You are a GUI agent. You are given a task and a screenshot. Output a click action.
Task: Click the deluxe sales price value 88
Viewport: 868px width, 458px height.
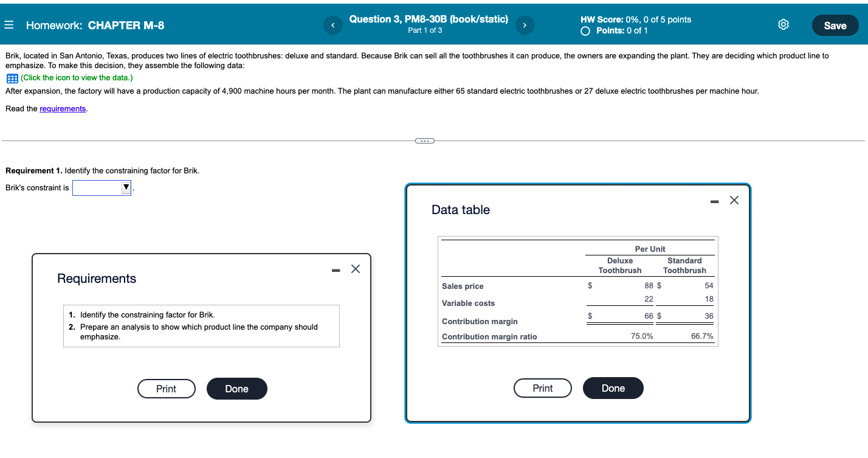pyautogui.click(x=649, y=285)
